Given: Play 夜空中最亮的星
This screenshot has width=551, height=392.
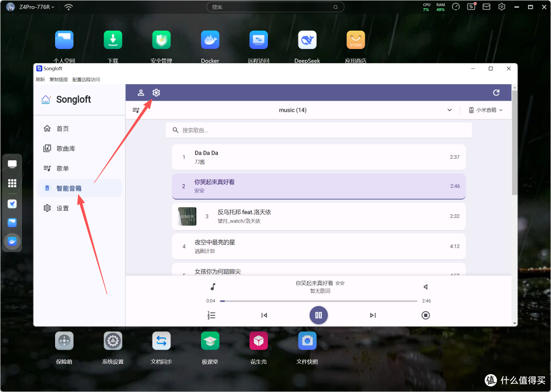Looking at the screenshot, I should [319, 247].
